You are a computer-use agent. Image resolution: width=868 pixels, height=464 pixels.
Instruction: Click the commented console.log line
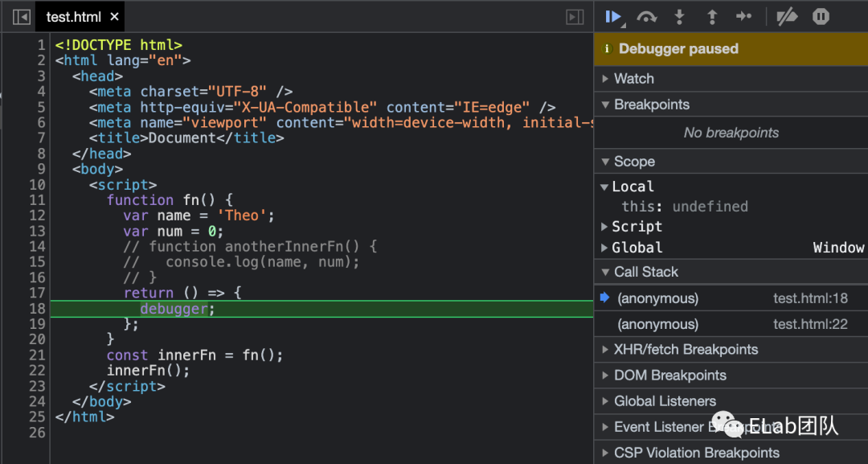tap(241, 262)
